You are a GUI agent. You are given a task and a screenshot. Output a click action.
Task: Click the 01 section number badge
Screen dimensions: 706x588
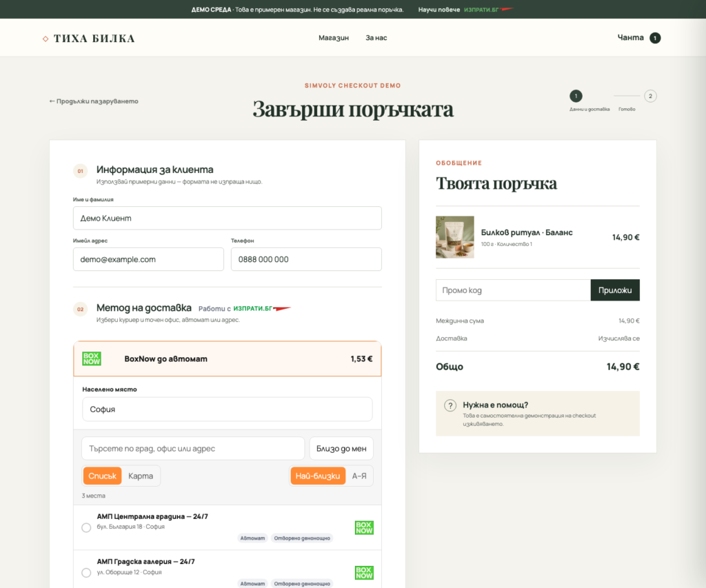(x=80, y=171)
